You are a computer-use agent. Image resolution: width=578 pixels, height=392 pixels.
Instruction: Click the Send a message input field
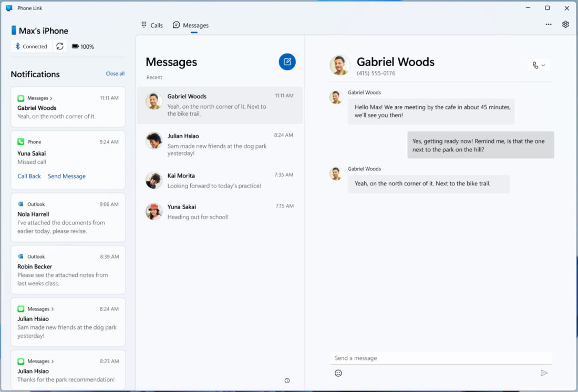(x=441, y=358)
